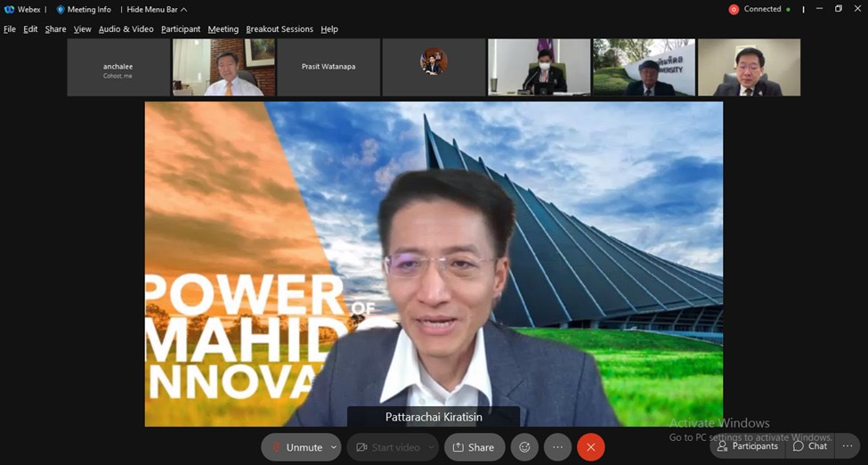Open the Audio & Video menu
Viewport: 868px width, 465px height.
point(126,29)
